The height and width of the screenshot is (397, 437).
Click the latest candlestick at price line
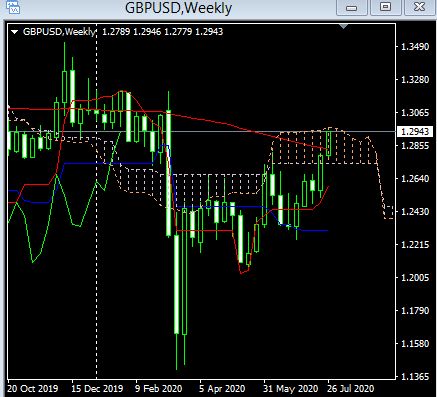pyautogui.click(x=329, y=143)
